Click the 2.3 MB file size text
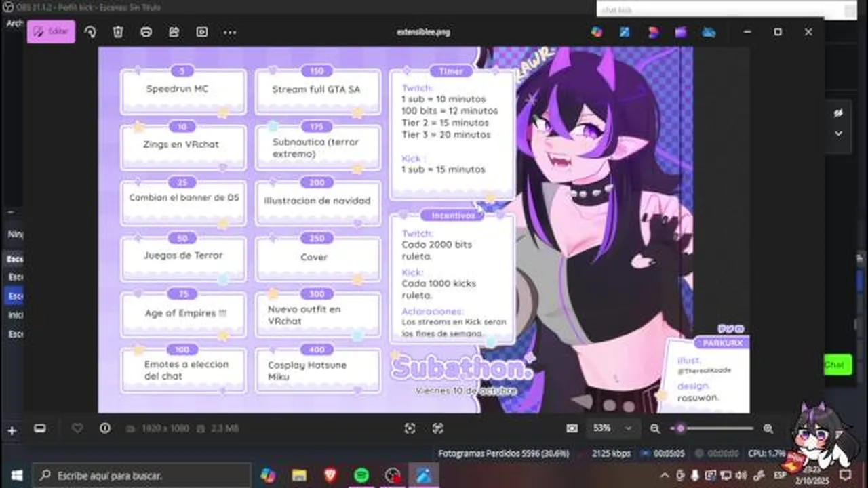 225,428
